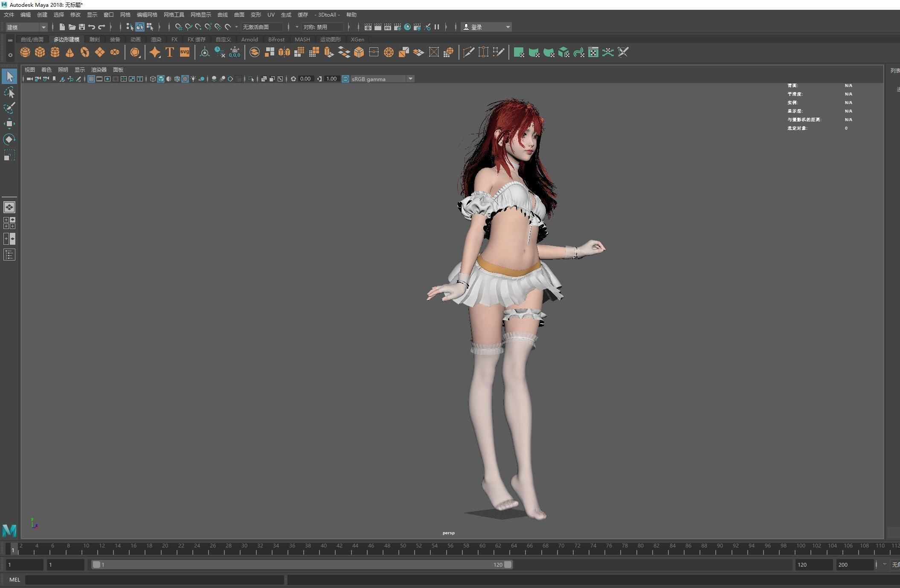Choose the Scale tool in the toolbox
900x588 pixels.
(x=9, y=155)
